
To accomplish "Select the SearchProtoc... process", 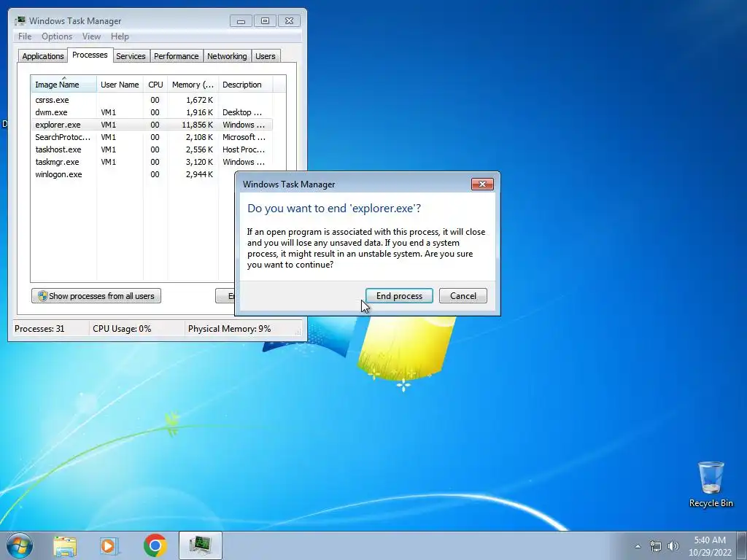I will 152,137.
